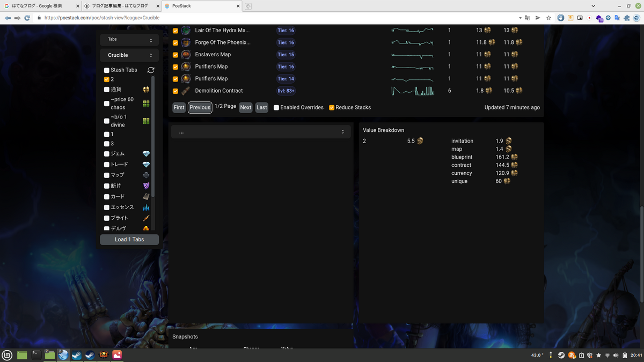Uncheck the Demolition Contract row checkbox
Image resolution: width=644 pixels, height=362 pixels.
click(x=175, y=91)
